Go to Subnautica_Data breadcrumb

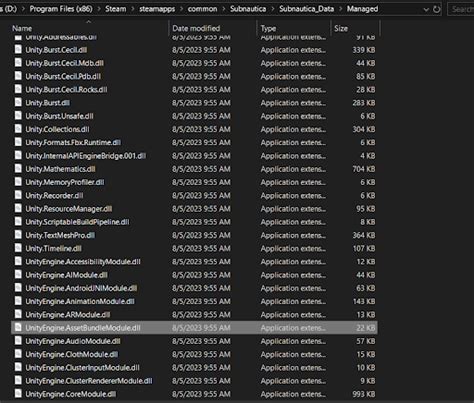point(306,9)
